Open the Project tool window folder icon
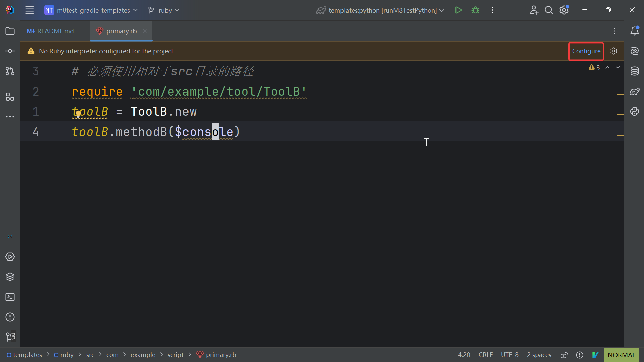 [x=10, y=31]
